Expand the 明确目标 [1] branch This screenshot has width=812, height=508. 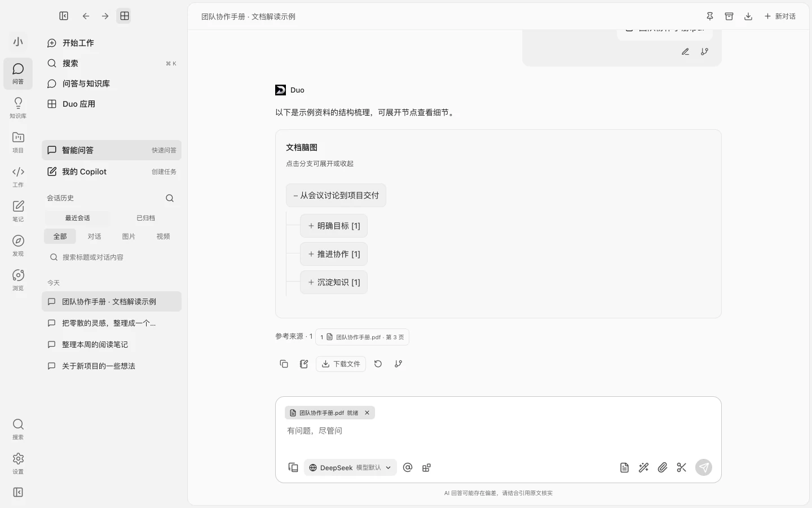(334, 226)
